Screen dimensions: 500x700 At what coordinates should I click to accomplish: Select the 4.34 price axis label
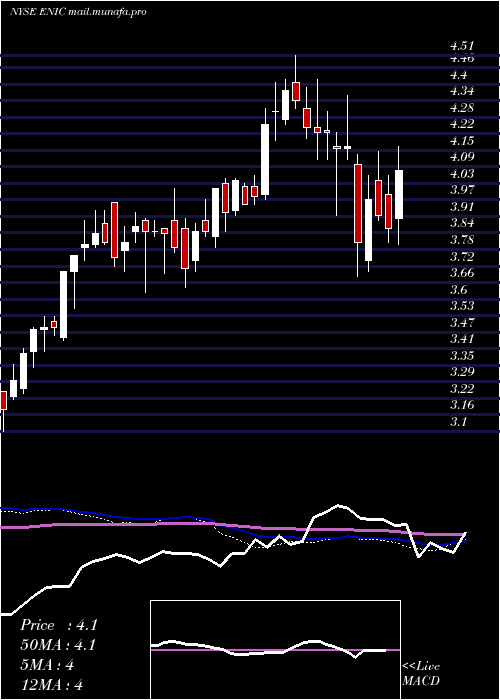pos(462,91)
